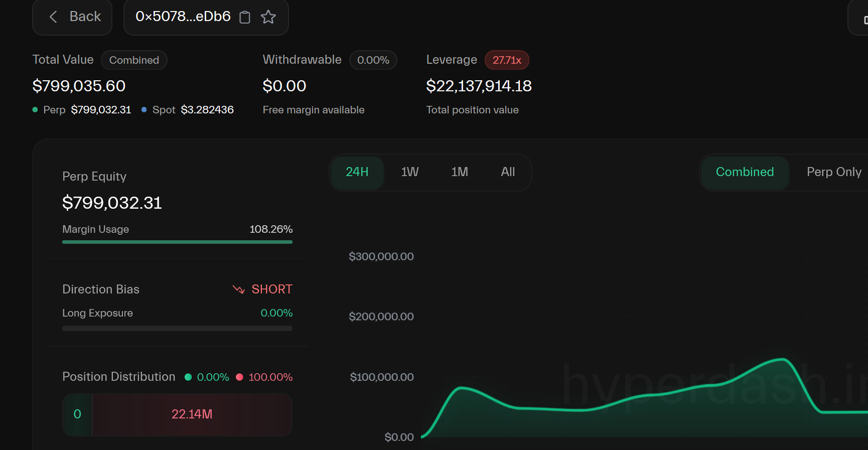Click the $300,000.00 chart axis label
868x450 pixels.
click(x=381, y=256)
